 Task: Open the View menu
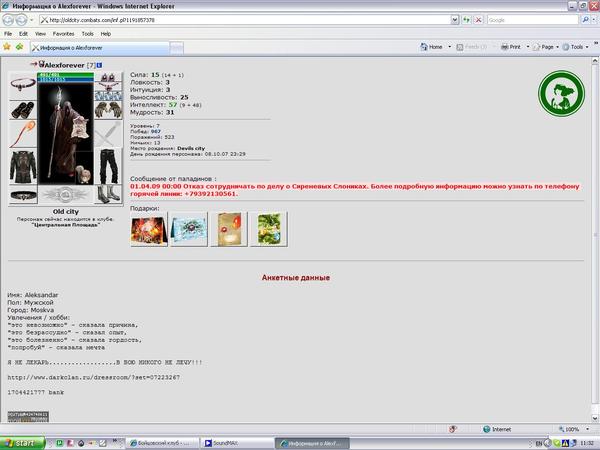(x=40, y=34)
